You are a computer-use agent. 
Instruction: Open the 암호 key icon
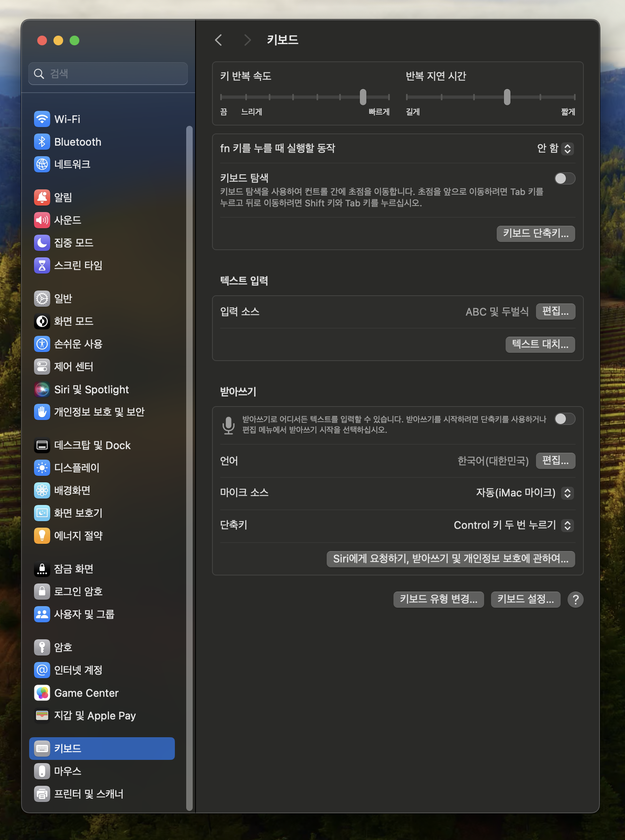tap(42, 647)
